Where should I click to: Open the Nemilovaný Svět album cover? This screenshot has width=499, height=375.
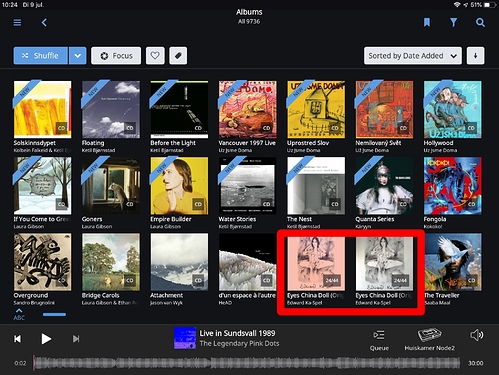click(384, 109)
